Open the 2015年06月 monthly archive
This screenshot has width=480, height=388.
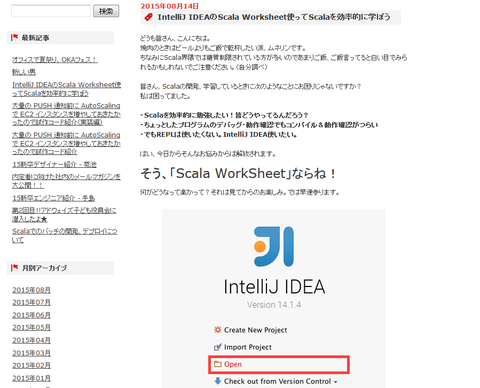tap(31, 315)
